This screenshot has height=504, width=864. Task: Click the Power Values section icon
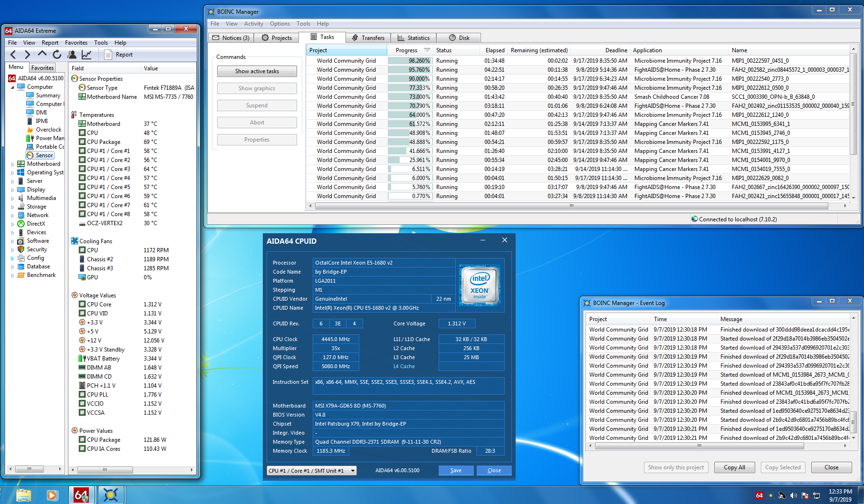tap(75, 430)
